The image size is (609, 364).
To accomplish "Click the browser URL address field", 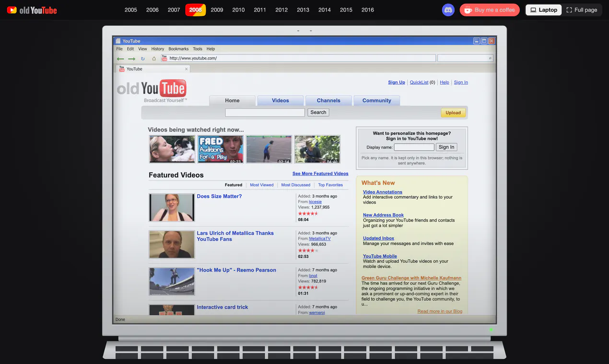I will pyautogui.click(x=298, y=58).
